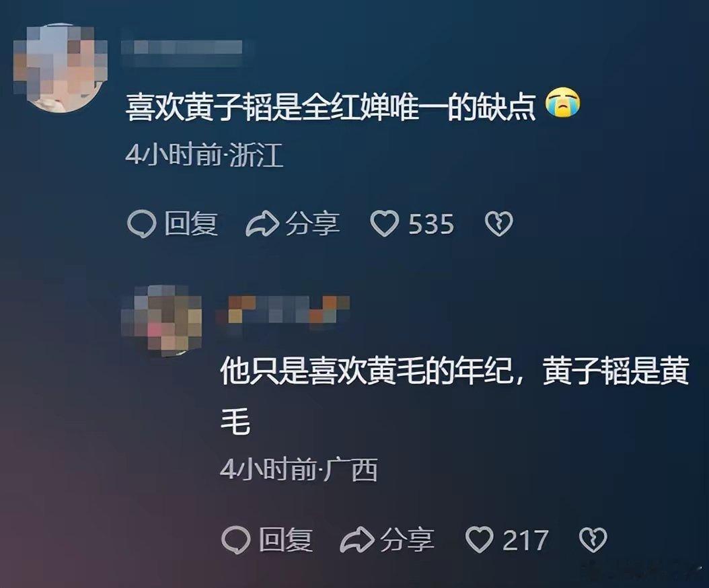The width and height of the screenshot is (709, 588).
Task: Select the reply text starting 他只是喜欢黄毛的年纪
Action: pos(455,396)
